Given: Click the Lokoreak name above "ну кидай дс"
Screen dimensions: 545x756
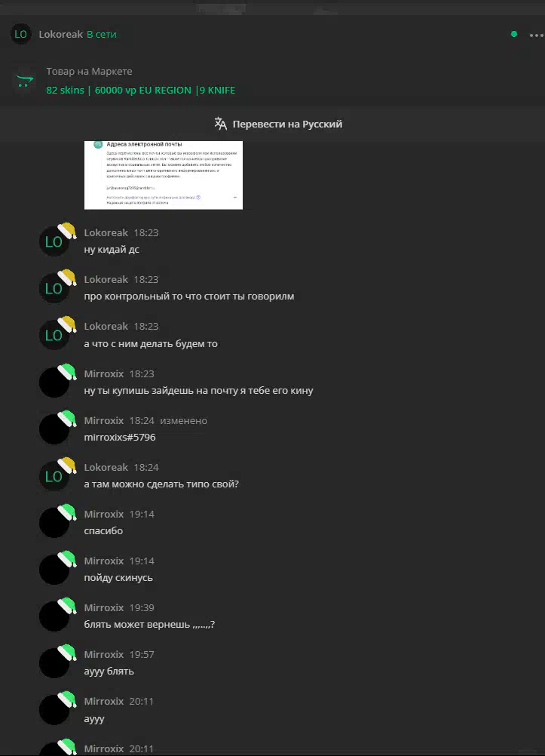Looking at the screenshot, I should click(x=106, y=232).
